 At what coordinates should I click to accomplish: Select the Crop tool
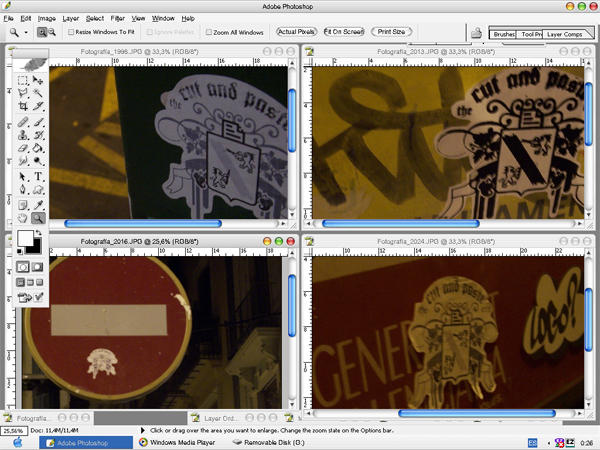tap(23, 106)
